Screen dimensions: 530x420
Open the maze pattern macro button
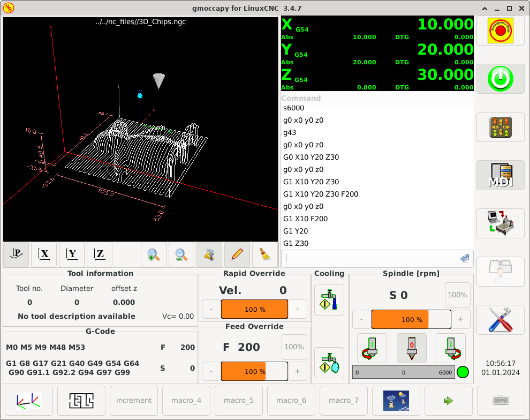coord(81,401)
